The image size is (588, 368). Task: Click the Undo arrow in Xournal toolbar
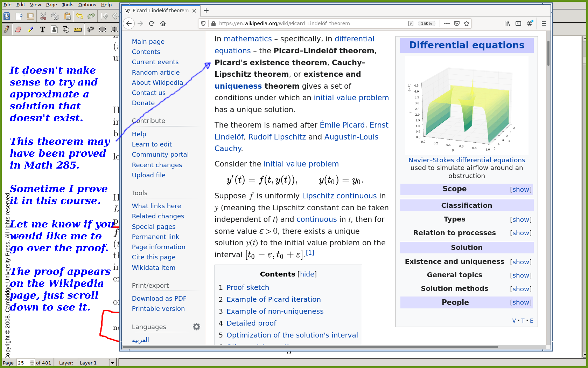[79, 16]
